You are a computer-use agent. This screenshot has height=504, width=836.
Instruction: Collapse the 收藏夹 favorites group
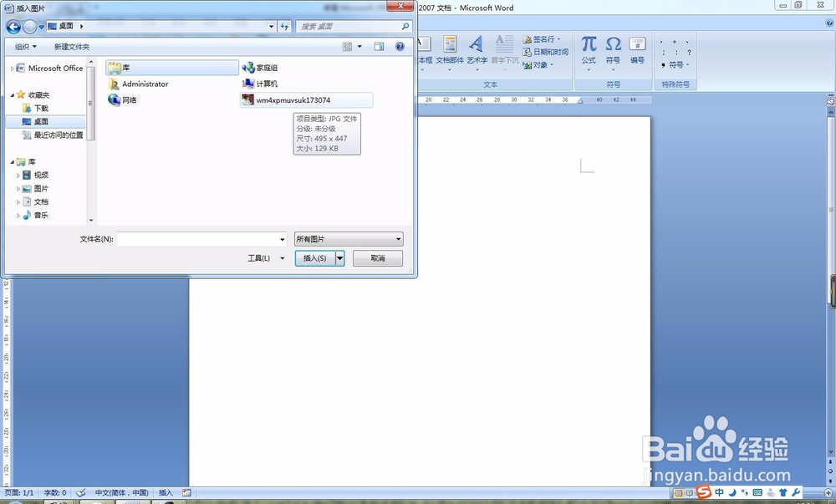click(13, 95)
